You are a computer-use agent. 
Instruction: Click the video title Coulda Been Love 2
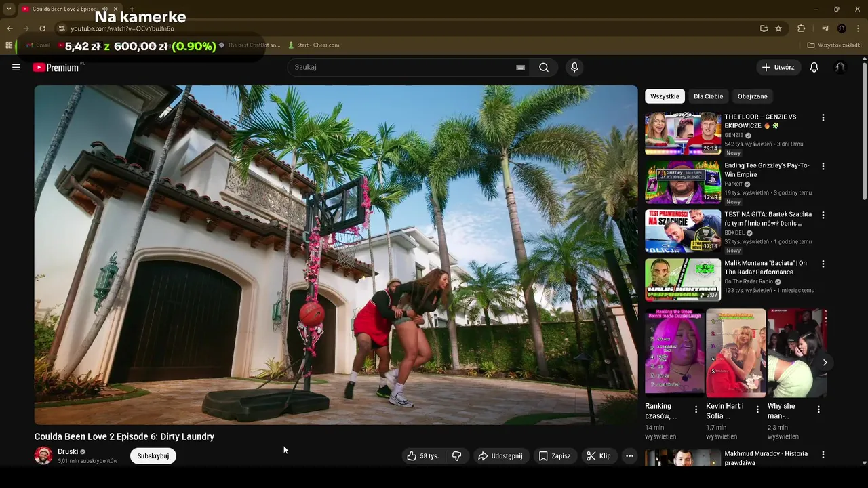click(x=124, y=436)
